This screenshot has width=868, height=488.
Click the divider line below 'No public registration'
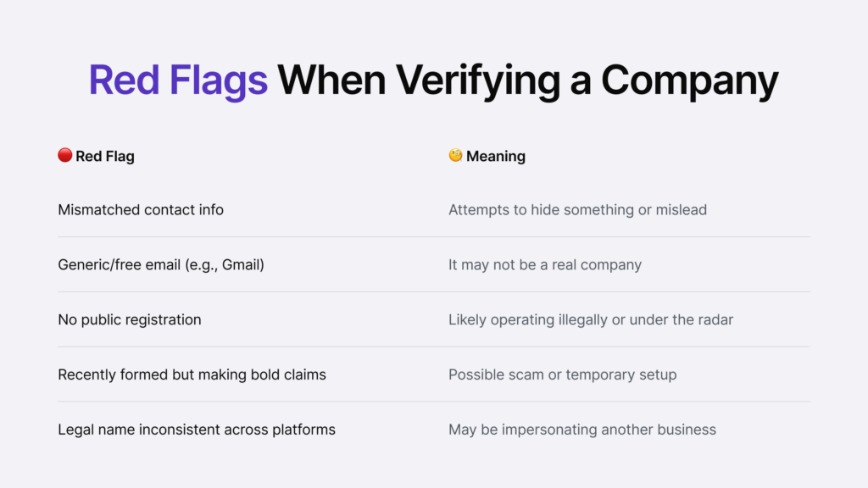pyautogui.click(x=434, y=347)
